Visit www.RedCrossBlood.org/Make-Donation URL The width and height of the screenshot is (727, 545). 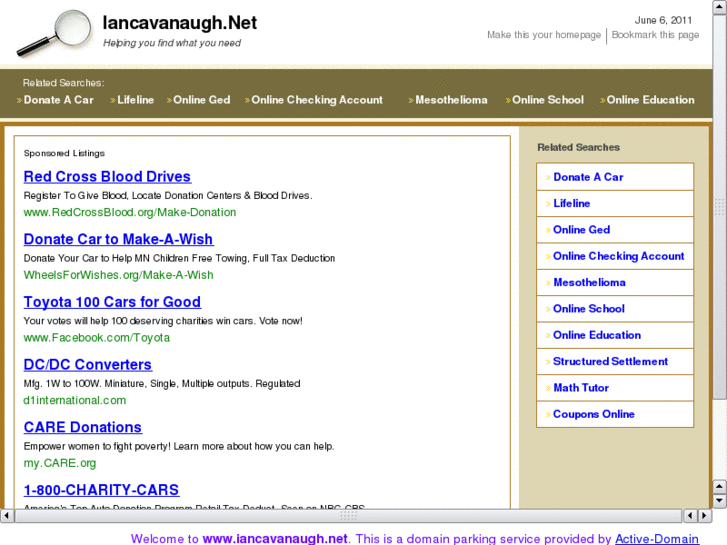coord(130,212)
